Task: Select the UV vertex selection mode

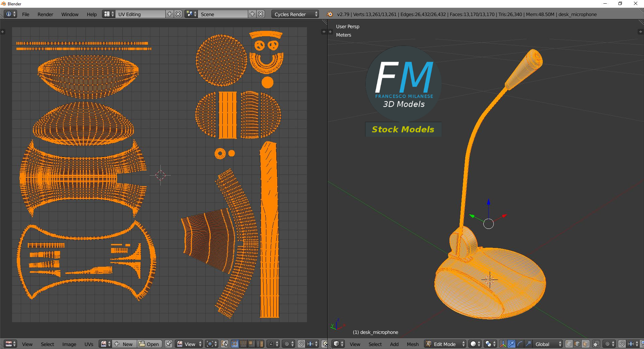Action: (235, 344)
